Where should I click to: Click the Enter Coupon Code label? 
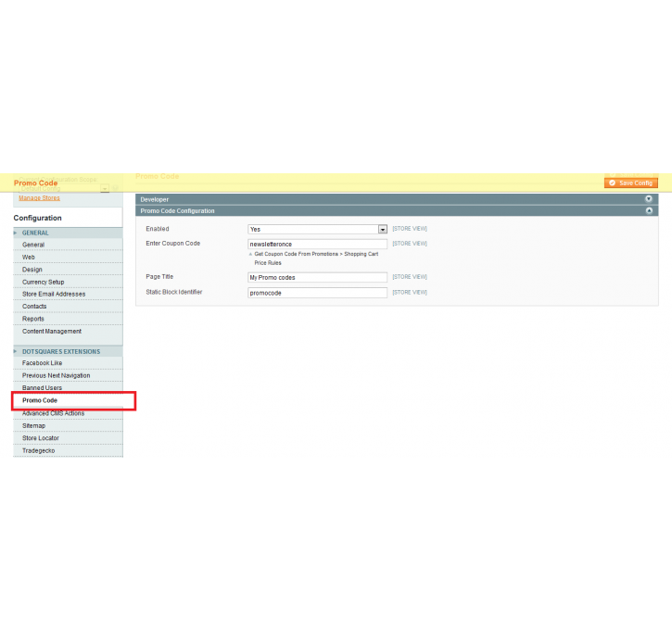pyautogui.click(x=172, y=244)
